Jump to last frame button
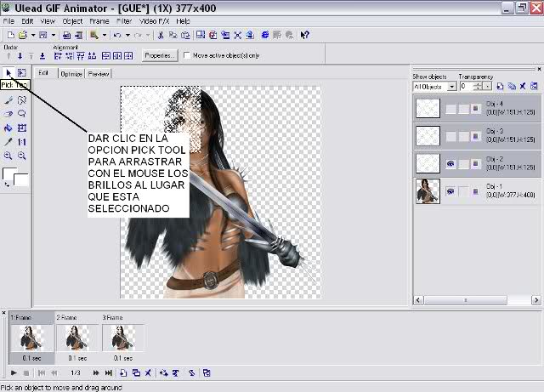Viewport: 544px width, 392px height. 108,373
